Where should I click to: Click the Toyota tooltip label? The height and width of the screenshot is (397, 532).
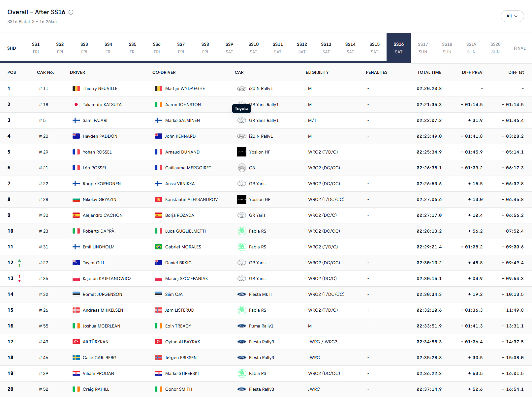(x=241, y=109)
